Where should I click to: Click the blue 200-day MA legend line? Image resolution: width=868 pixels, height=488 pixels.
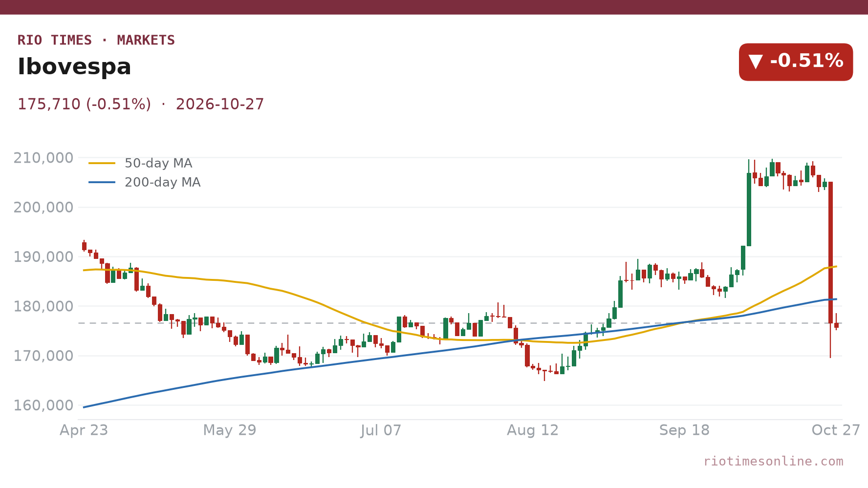tap(102, 182)
